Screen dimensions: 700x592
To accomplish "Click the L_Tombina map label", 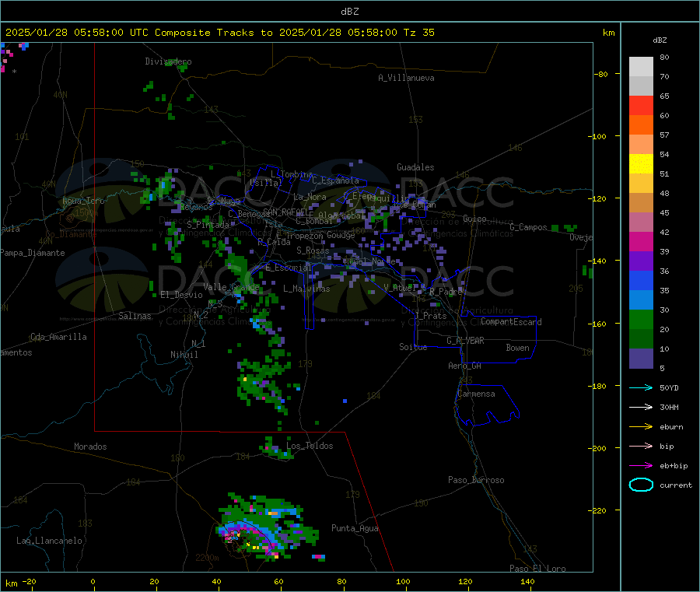I will tap(292, 174).
